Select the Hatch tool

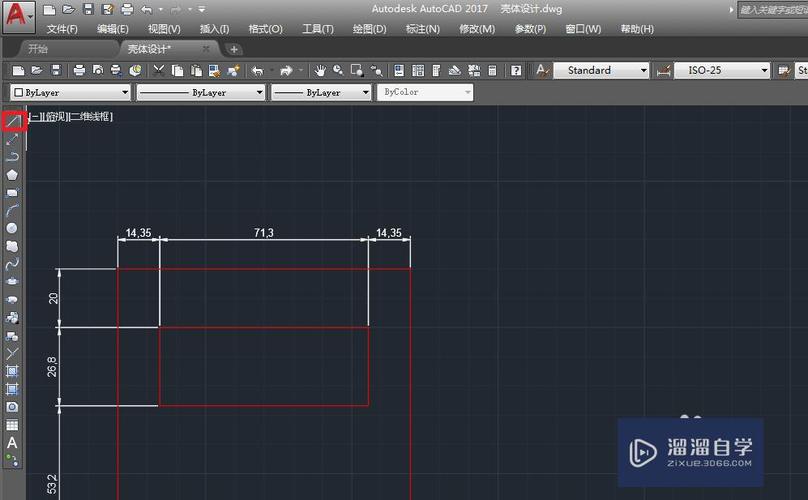pos(12,371)
